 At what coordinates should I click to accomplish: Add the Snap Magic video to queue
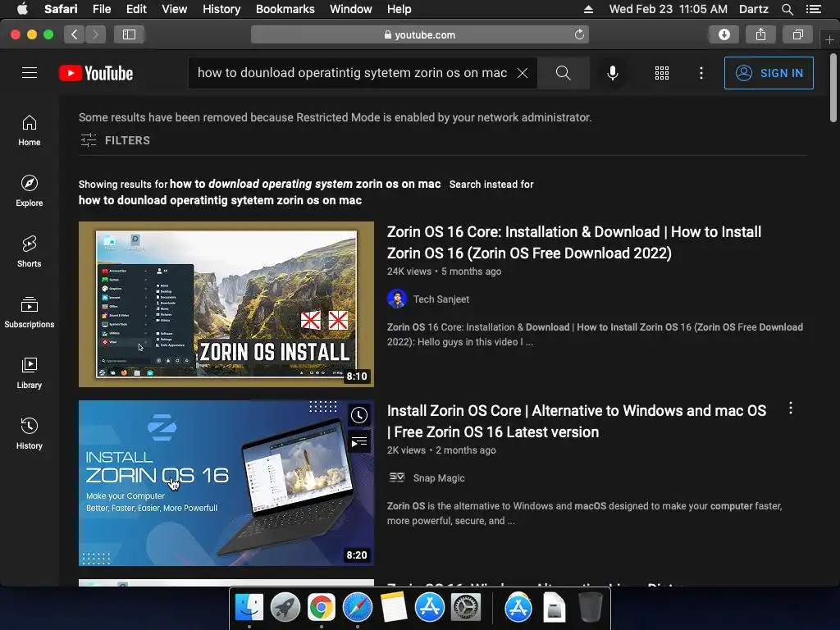point(359,442)
